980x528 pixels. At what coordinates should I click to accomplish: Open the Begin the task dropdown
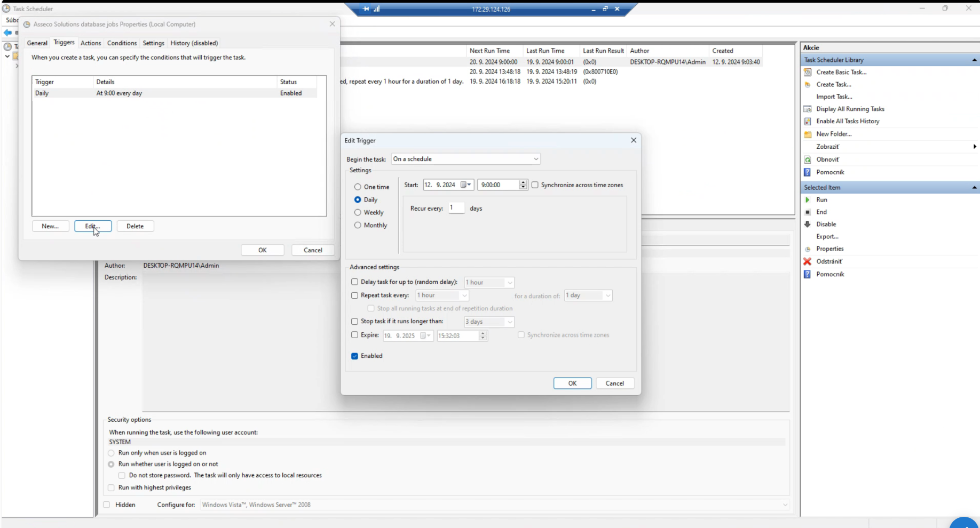(465, 159)
